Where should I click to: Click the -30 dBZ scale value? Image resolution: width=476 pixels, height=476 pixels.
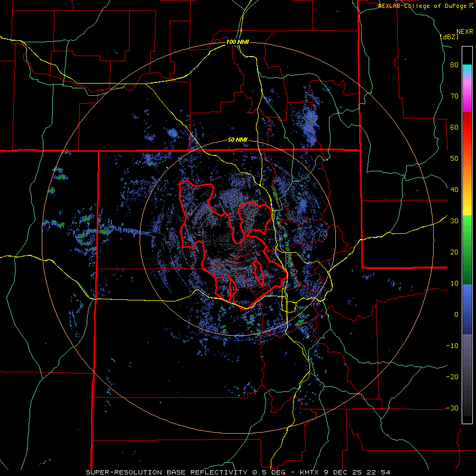click(452, 408)
